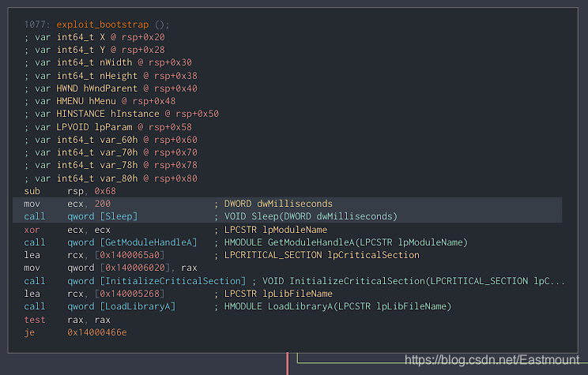
Task: Click the variable X at rsp+0x20 line
Action: tap(95, 37)
